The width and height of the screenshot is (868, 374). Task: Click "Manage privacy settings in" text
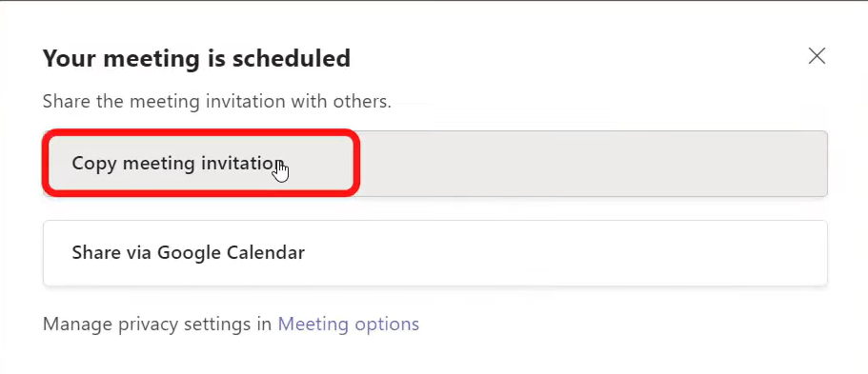(156, 324)
